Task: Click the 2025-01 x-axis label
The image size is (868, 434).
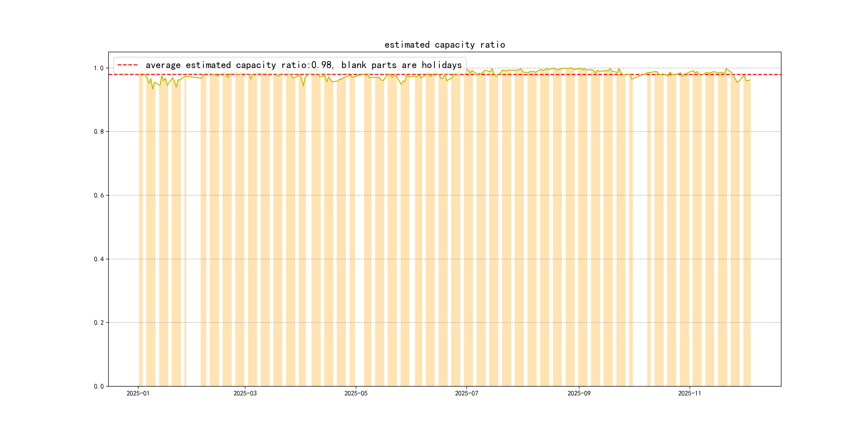Action: pyautogui.click(x=138, y=393)
